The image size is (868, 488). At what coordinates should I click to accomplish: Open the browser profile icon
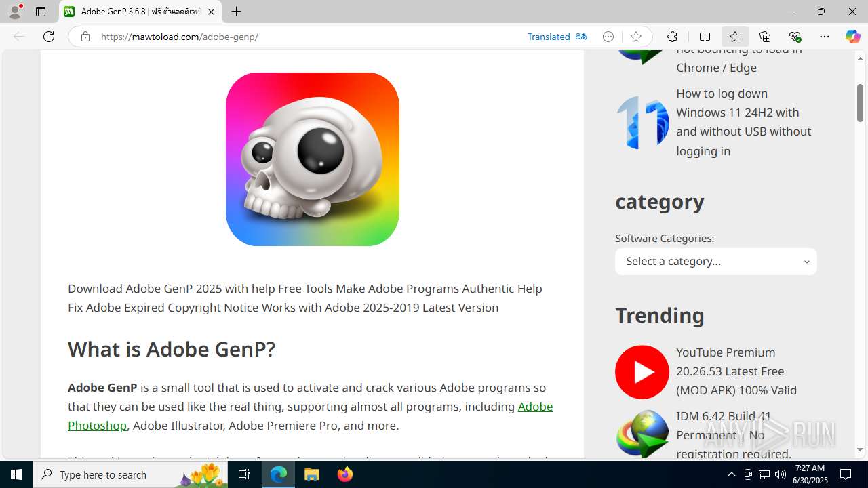[15, 12]
